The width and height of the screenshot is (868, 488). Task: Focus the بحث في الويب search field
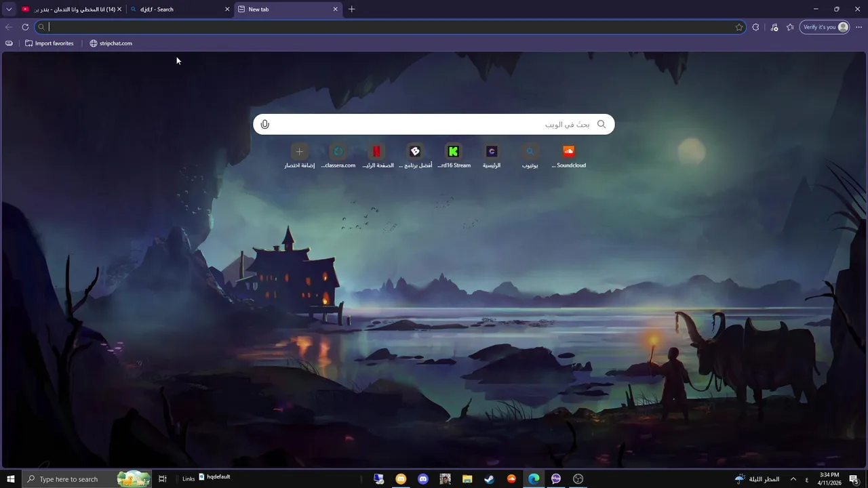pyautogui.click(x=434, y=124)
